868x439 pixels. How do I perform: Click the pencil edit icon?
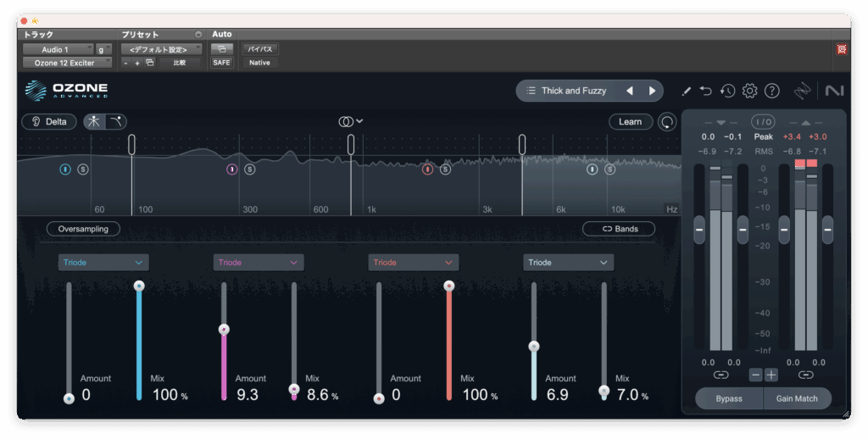pyautogui.click(x=686, y=91)
